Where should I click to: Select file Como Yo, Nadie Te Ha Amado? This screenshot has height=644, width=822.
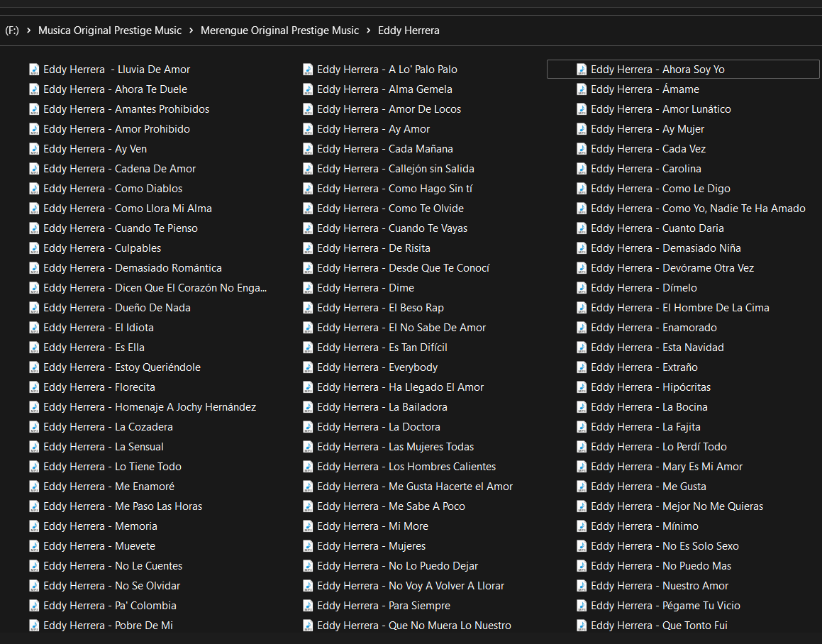692,209
